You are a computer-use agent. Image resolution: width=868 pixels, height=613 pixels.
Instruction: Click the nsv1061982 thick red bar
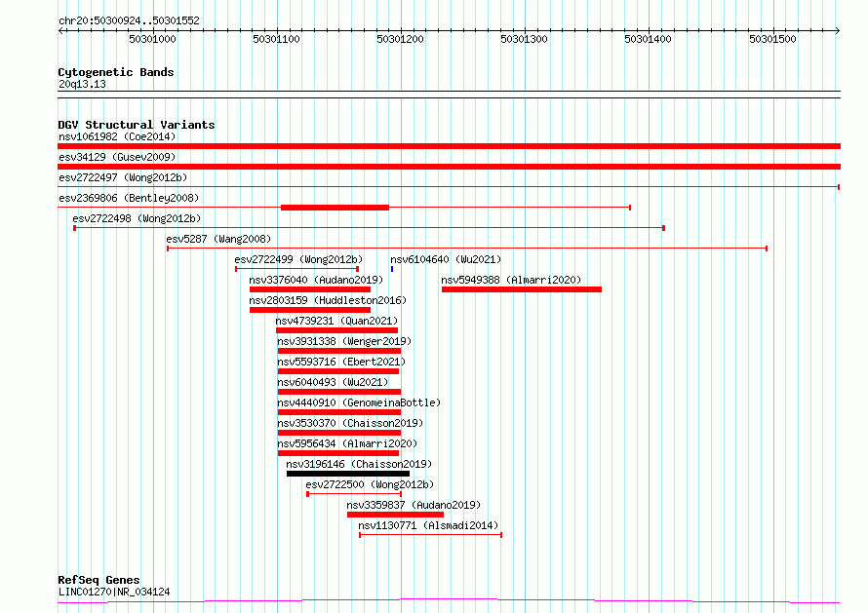pyautogui.click(x=449, y=146)
